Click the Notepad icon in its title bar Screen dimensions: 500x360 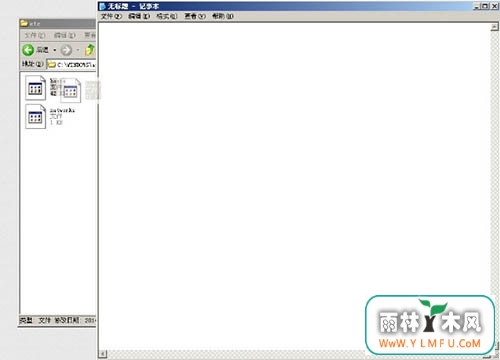[x=103, y=6]
